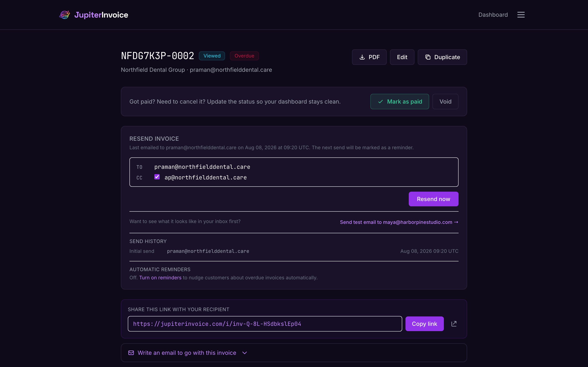Click arrow after Send test email
This screenshot has width=588, height=367.
[456, 222]
